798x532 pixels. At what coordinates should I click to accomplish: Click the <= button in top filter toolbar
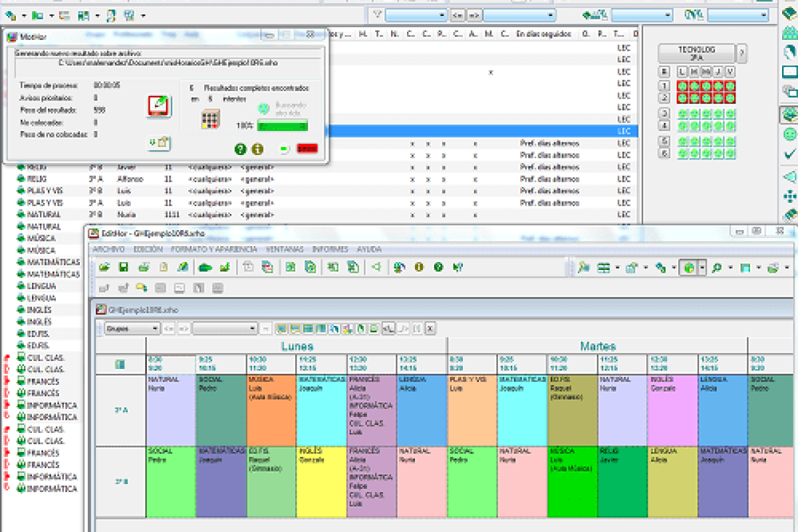[x=458, y=15]
